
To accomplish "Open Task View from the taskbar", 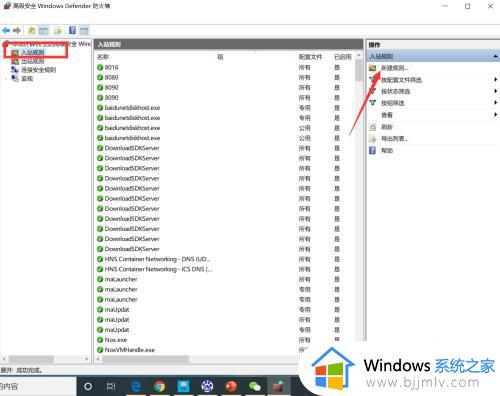I will coord(111,386).
